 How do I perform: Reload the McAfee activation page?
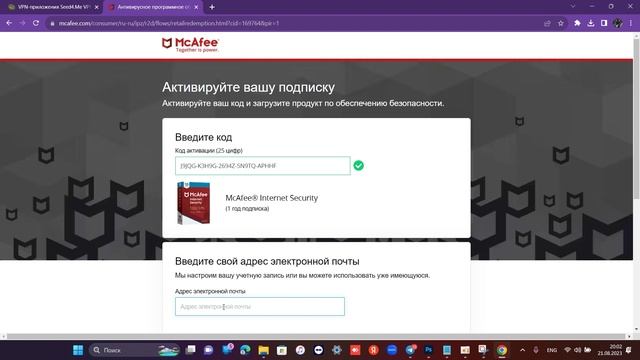(x=36, y=23)
